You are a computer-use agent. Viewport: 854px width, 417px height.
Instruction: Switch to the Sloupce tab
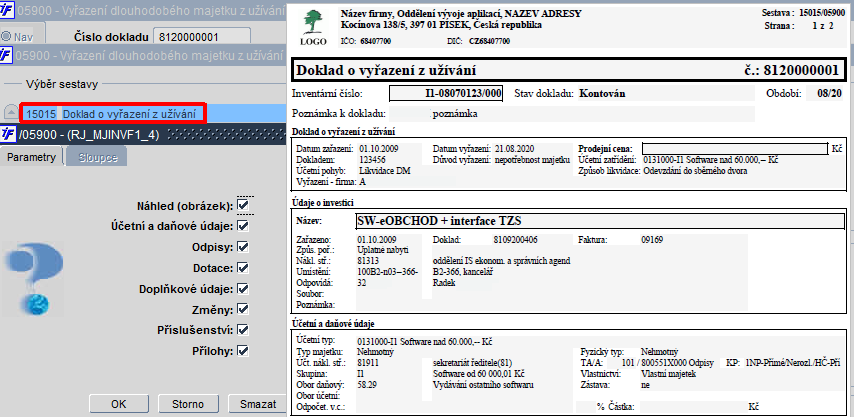point(97,157)
